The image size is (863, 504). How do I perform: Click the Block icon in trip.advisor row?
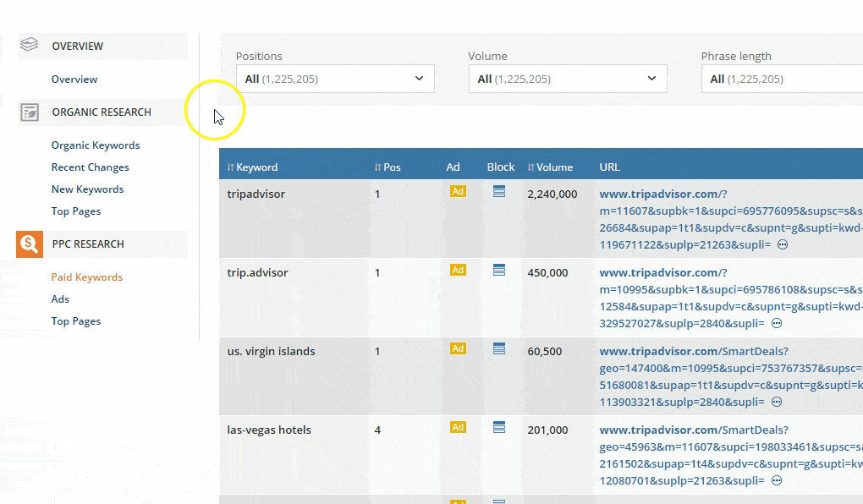tap(499, 270)
